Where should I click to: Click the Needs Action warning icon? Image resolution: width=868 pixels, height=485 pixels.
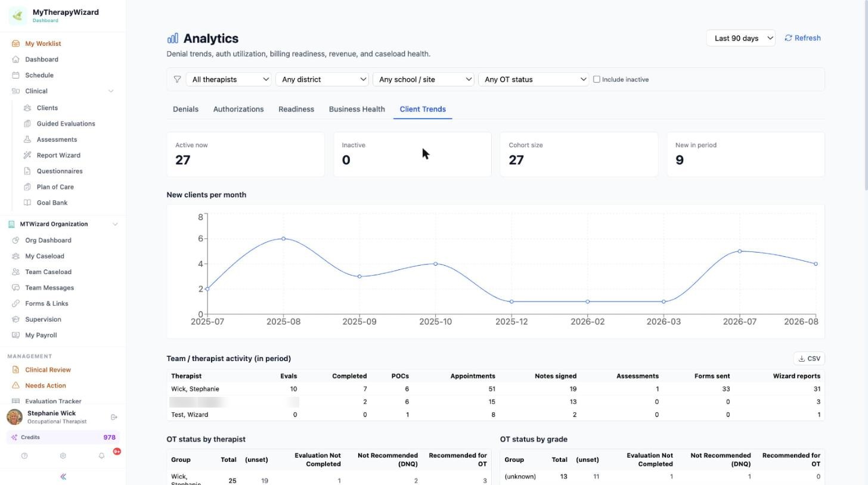[15, 385]
